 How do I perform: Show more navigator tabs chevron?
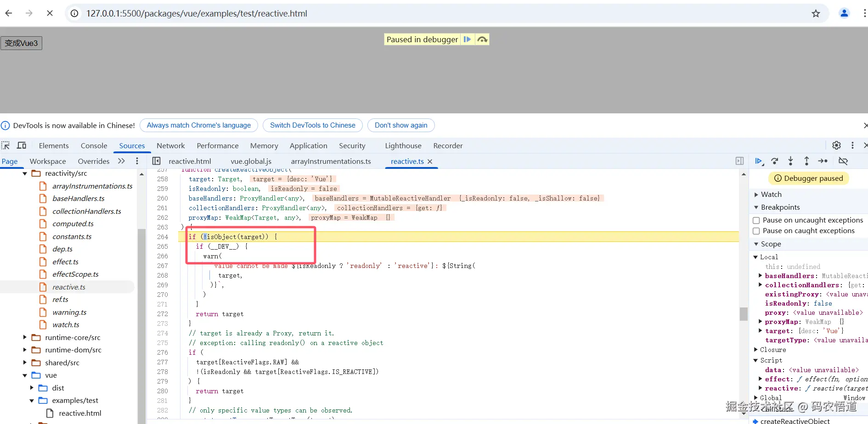121,161
